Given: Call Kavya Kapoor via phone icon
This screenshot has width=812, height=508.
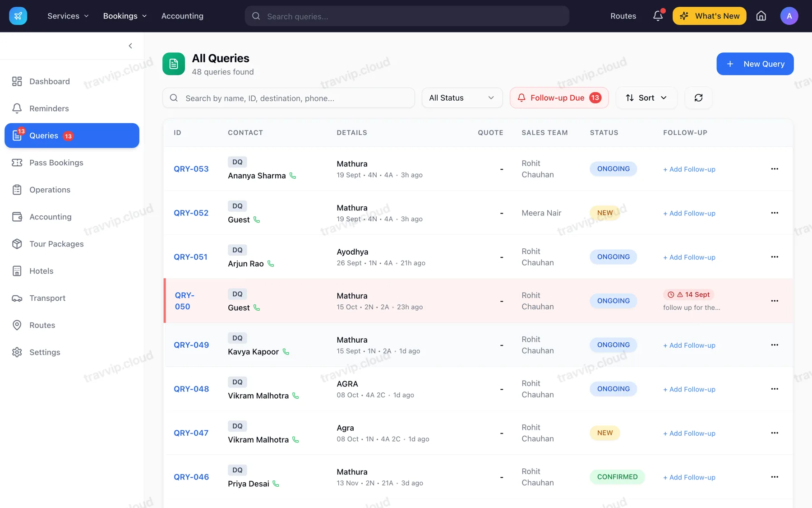Looking at the screenshot, I should (x=286, y=352).
